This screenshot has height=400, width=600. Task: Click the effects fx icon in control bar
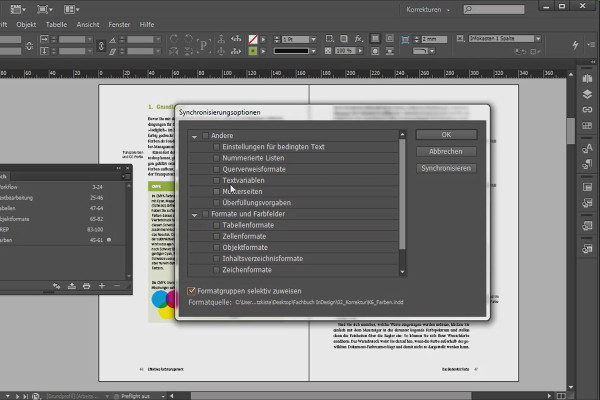[x=358, y=39]
